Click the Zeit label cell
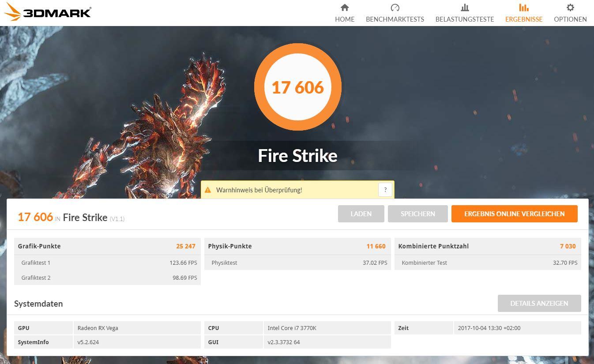594x364 pixels. pos(424,328)
